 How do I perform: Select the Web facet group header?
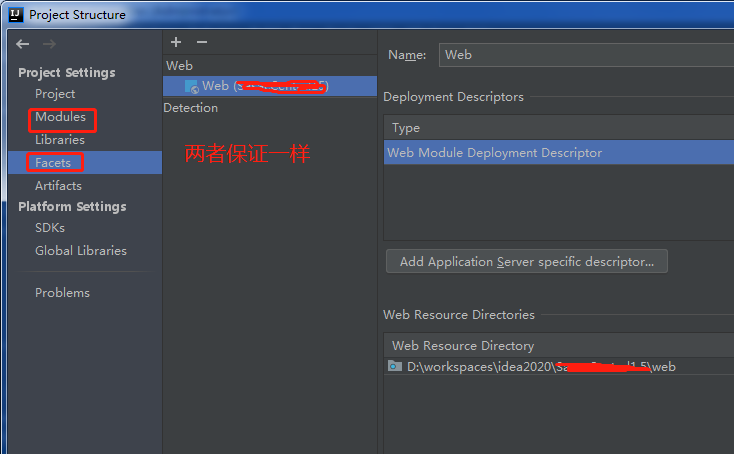179,66
